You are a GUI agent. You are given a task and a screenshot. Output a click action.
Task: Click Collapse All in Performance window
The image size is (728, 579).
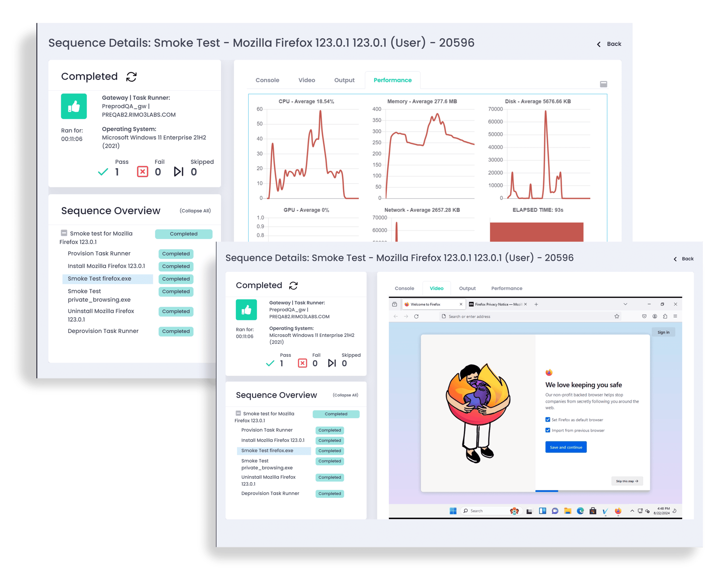coord(195,211)
